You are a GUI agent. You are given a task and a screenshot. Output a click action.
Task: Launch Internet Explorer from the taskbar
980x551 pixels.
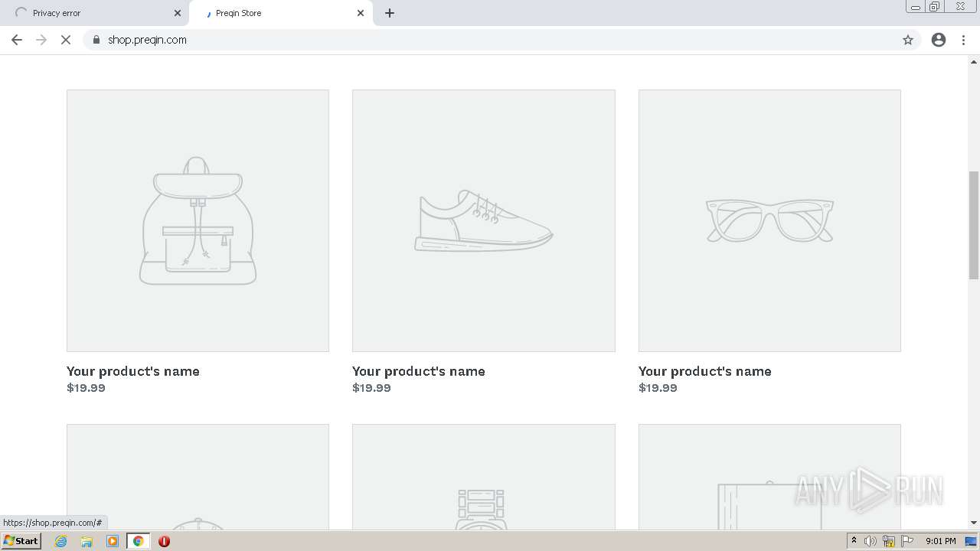point(61,541)
